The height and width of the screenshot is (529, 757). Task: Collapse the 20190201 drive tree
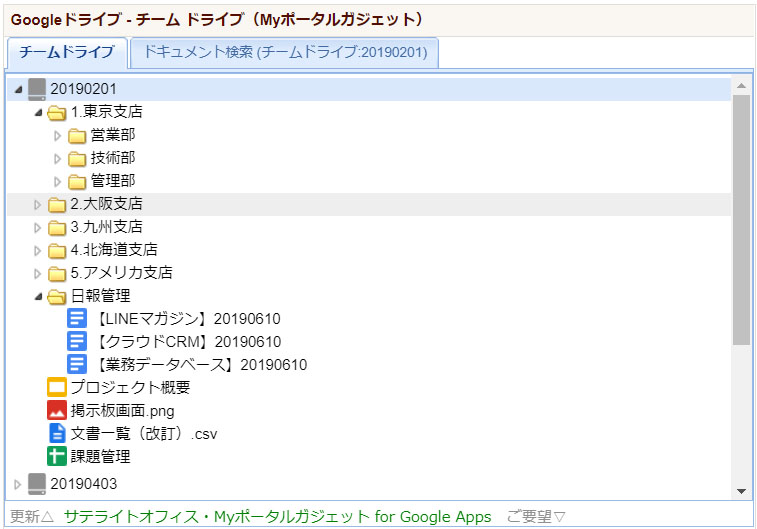pos(18,89)
